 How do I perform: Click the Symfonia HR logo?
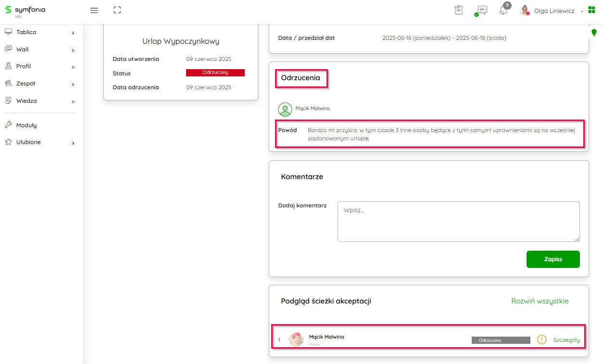click(25, 11)
